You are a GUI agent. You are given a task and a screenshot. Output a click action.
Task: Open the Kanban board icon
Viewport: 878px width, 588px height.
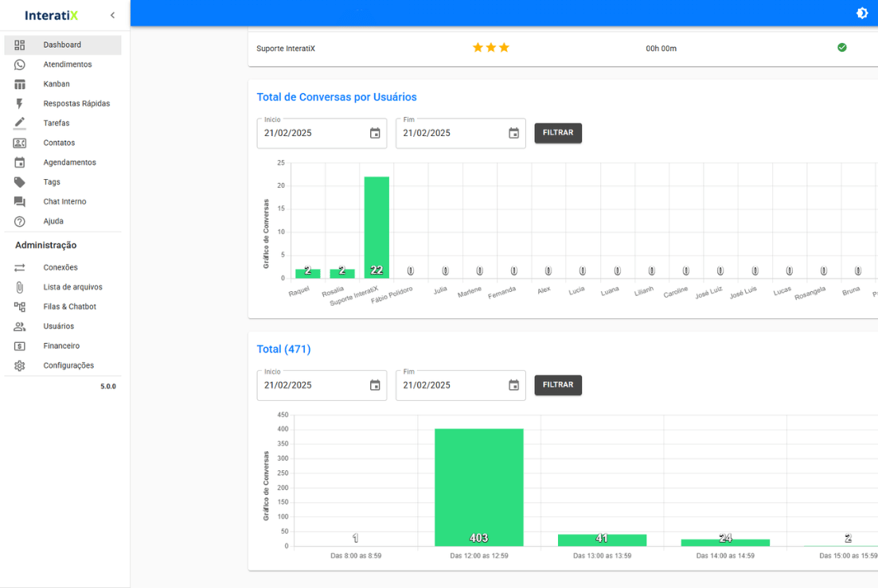(x=20, y=84)
